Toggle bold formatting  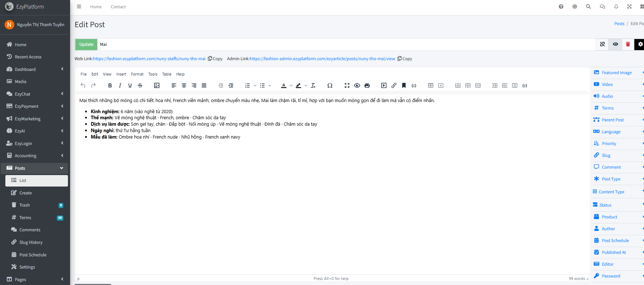(x=110, y=86)
